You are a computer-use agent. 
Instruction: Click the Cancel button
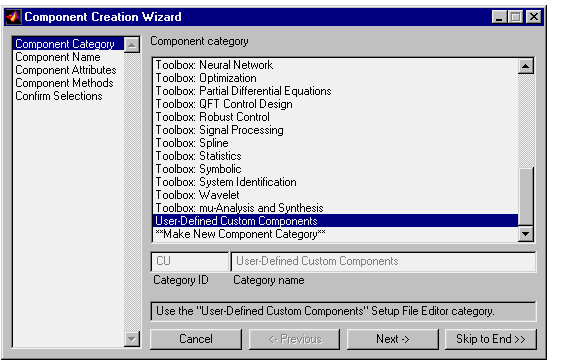point(196,339)
